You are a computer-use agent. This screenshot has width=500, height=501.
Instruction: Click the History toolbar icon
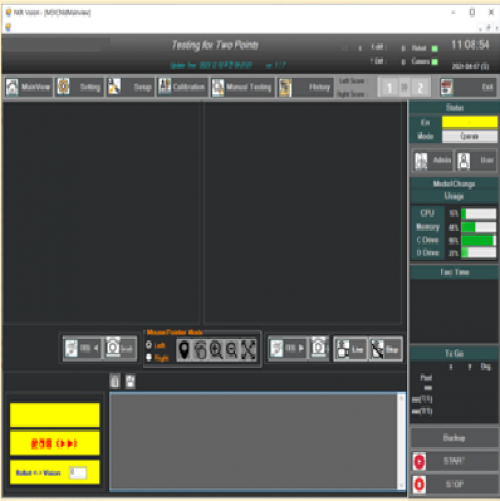(305, 87)
